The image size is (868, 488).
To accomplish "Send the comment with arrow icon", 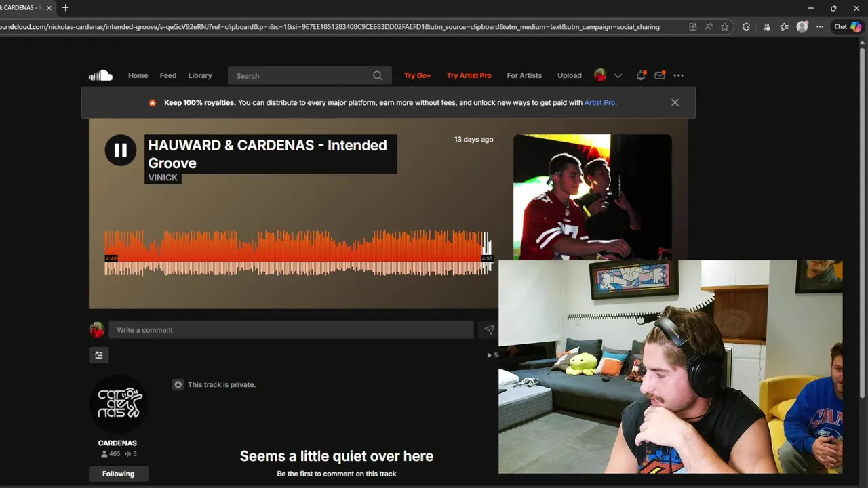I will [489, 330].
